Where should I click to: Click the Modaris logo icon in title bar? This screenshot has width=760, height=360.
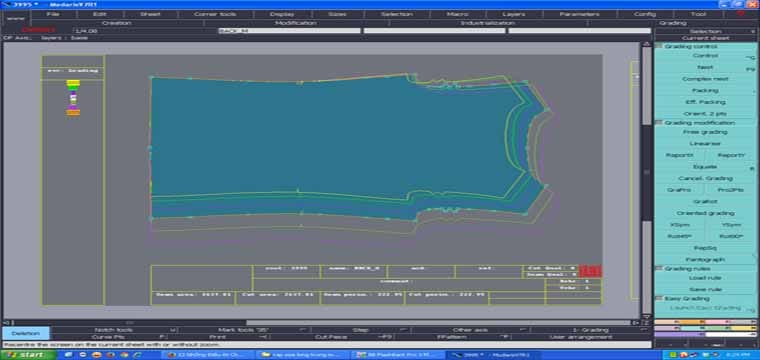7,5
